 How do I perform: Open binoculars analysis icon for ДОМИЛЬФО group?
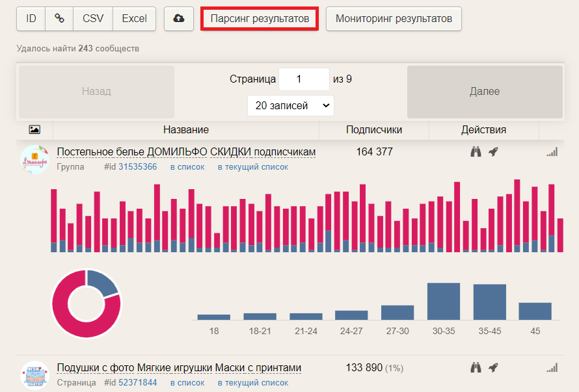pyautogui.click(x=476, y=151)
